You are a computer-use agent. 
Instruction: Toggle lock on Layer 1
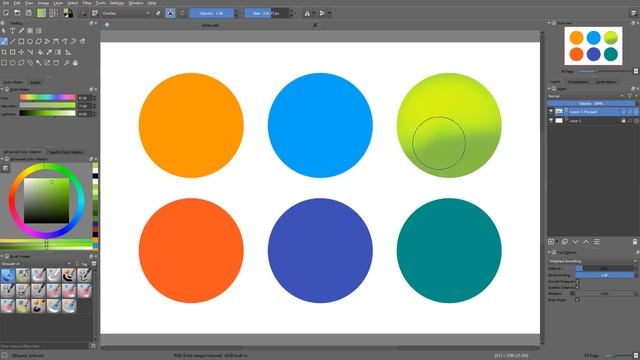coord(623,120)
